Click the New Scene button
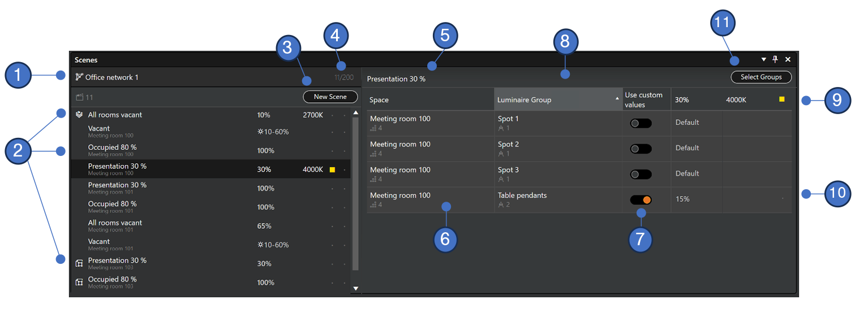The image size is (868, 313). (330, 97)
